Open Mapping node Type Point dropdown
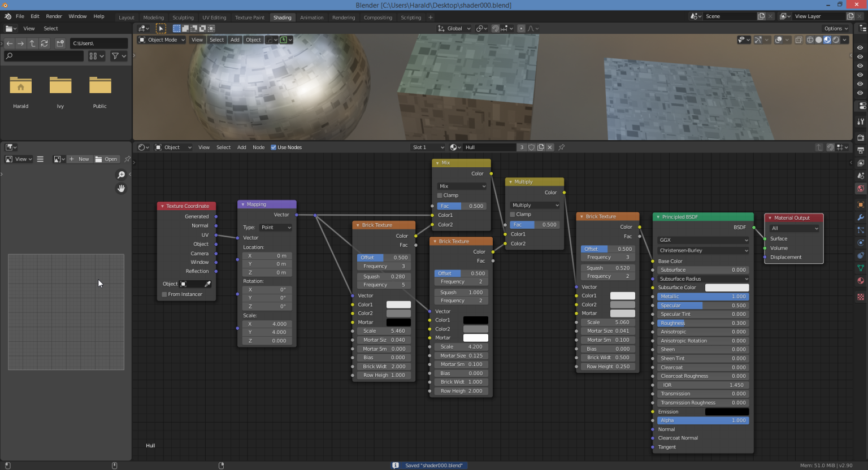The width and height of the screenshot is (868, 470). tap(276, 228)
